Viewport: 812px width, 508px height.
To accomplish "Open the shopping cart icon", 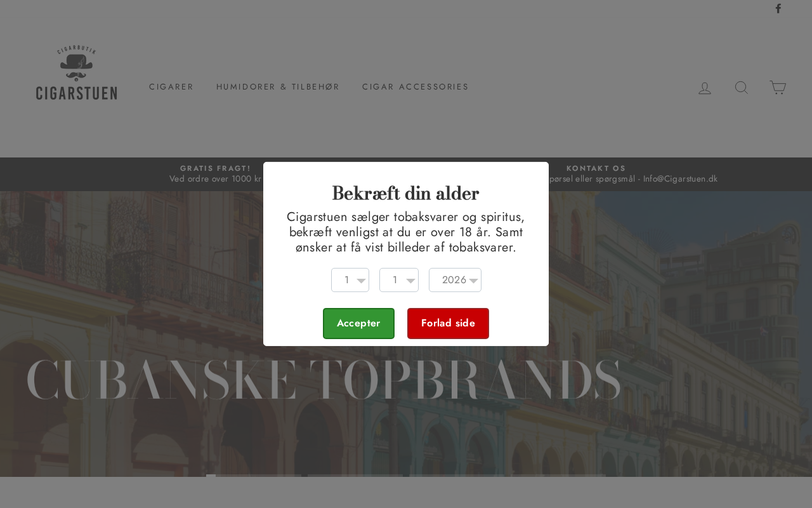I will [x=778, y=88].
